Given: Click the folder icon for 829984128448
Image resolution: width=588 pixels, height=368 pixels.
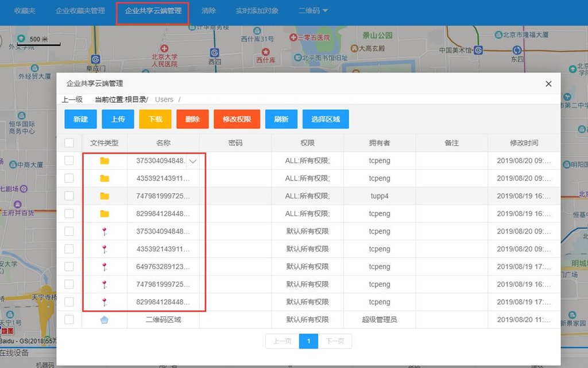Looking at the screenshot, I should pos(105,214).
